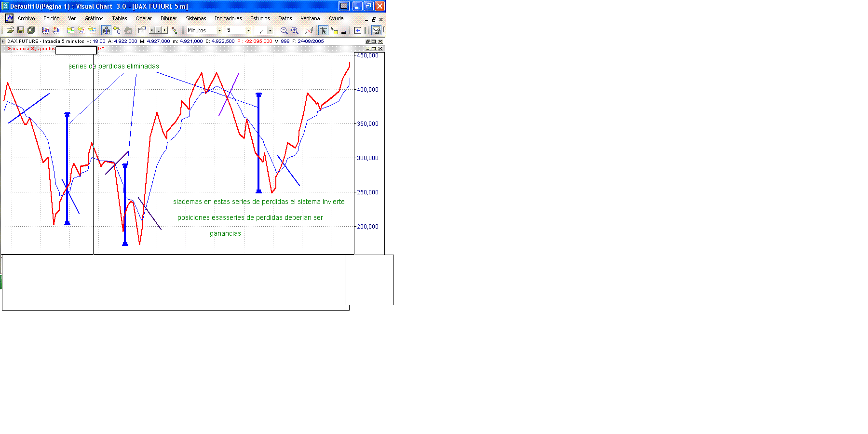
Task: Open the Ver menu
Action: tap(72, 18)
